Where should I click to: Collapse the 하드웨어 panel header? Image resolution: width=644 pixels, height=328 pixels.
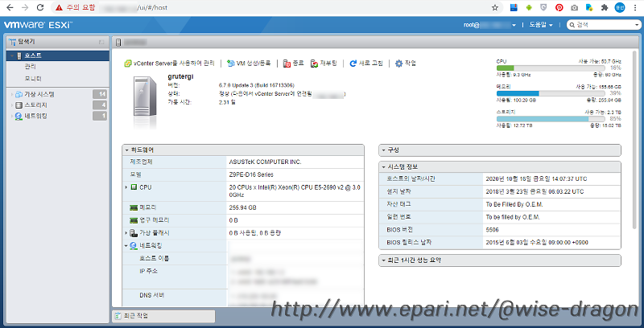(x=243, y=150)
